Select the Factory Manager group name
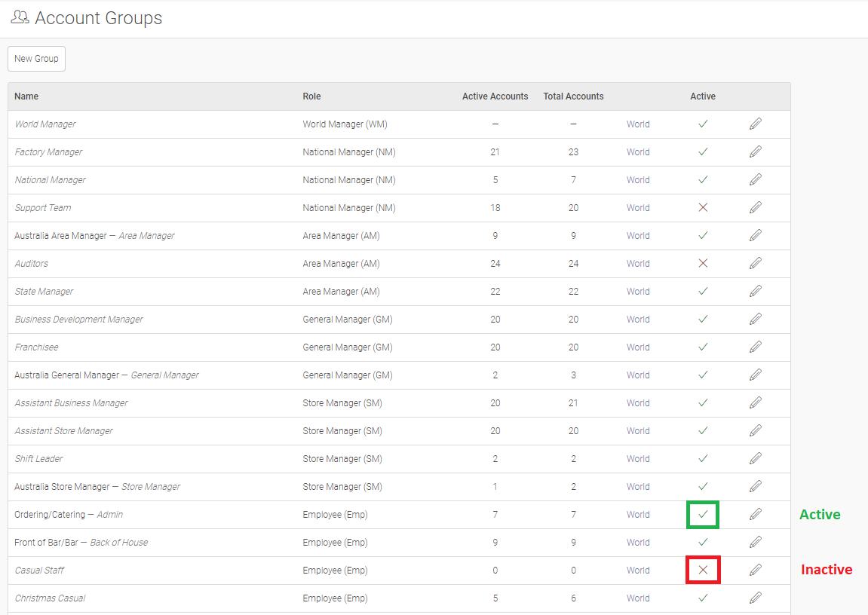868x615 pixels. [x=49, y=152]
